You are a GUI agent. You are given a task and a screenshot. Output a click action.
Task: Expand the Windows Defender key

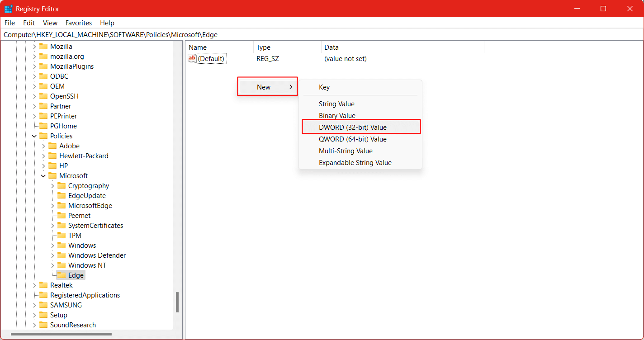pyautogui.click(x=52, y=255)
